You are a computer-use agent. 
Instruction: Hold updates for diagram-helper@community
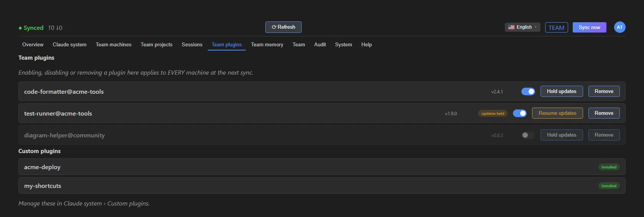562,135
